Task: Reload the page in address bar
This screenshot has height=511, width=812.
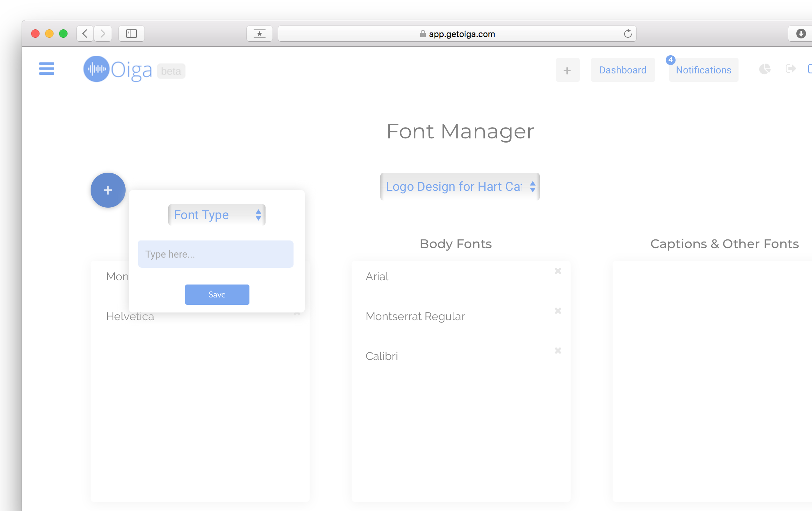Action: click(x=628, y=34)
